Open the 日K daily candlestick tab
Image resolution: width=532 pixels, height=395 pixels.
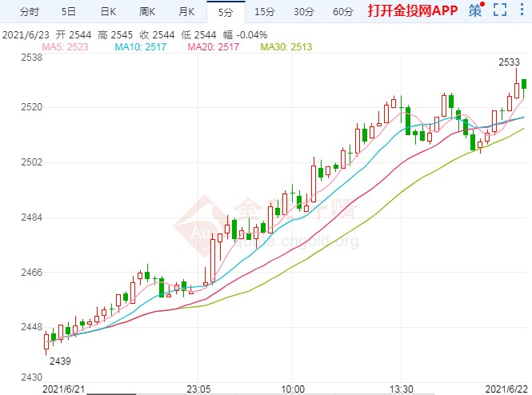click(x=108, y=12)
